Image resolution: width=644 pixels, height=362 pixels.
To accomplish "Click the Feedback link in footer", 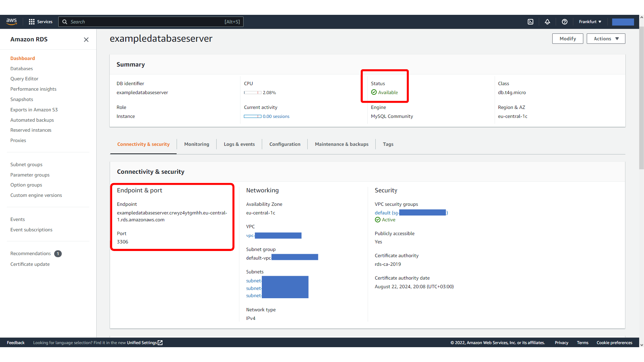I will click(x=16, y=343).
